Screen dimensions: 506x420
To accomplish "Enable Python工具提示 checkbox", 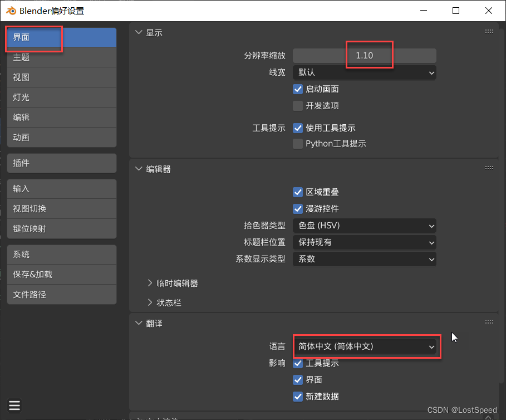I will (x=298, y=144).
